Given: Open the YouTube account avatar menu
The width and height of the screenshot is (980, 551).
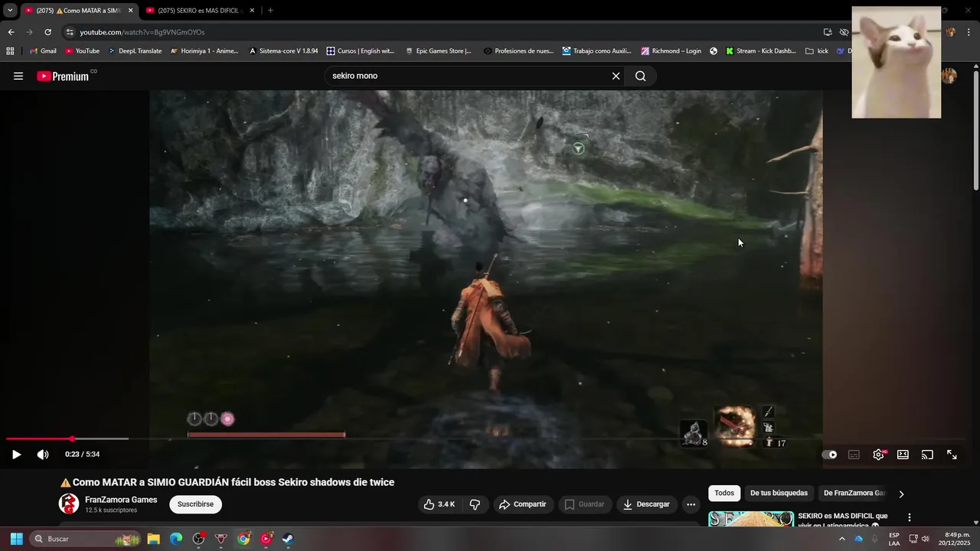Looking at the screenshot, I should [949, 76].
